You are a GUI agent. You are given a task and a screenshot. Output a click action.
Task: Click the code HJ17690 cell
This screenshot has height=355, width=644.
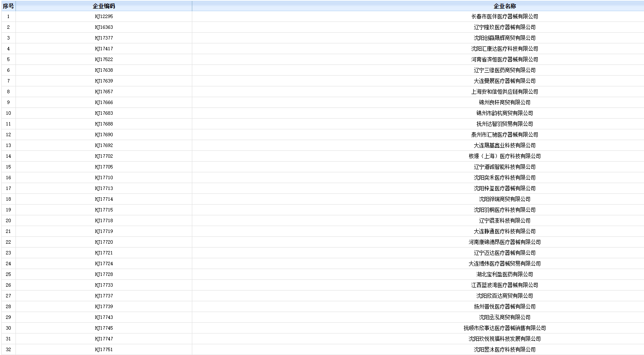coord(104,135)
